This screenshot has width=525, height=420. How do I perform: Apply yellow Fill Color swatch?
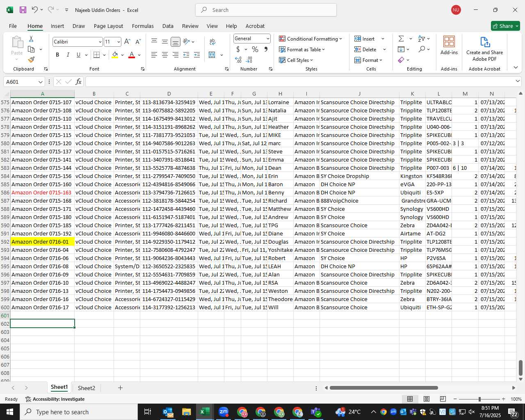[115, 55]
